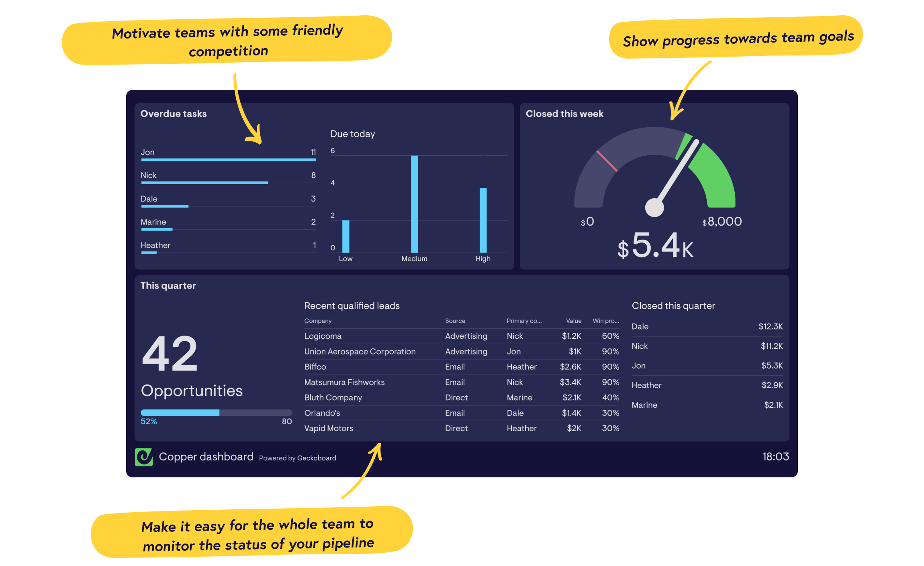The image size is (924, 566).
Task: Click Jon's overdue tasks bar
Action: click(x=228, y=160)
